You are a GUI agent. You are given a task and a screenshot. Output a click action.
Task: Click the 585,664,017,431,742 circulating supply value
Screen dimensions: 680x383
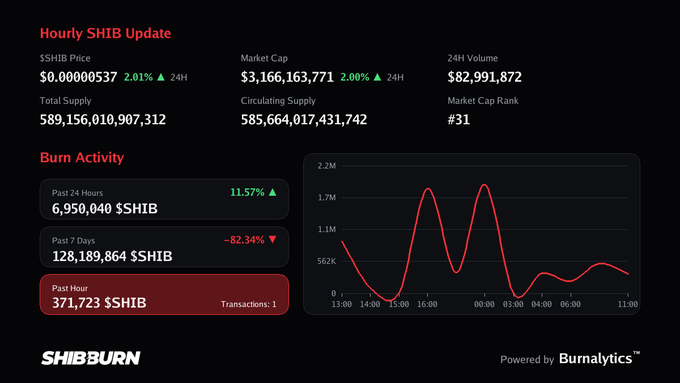(x=304, y=120)
